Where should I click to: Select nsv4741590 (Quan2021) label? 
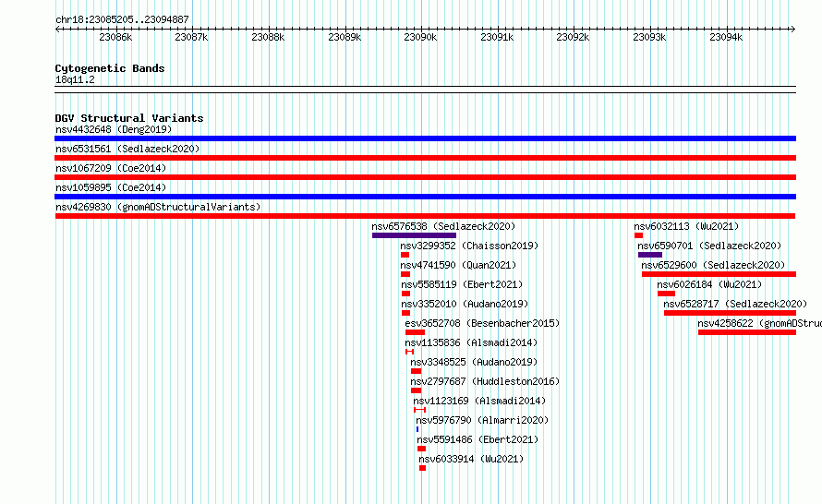458,265
